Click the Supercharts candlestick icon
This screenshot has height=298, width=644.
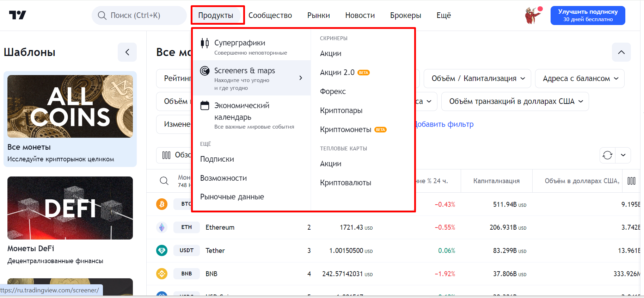(x=205, y=43)
